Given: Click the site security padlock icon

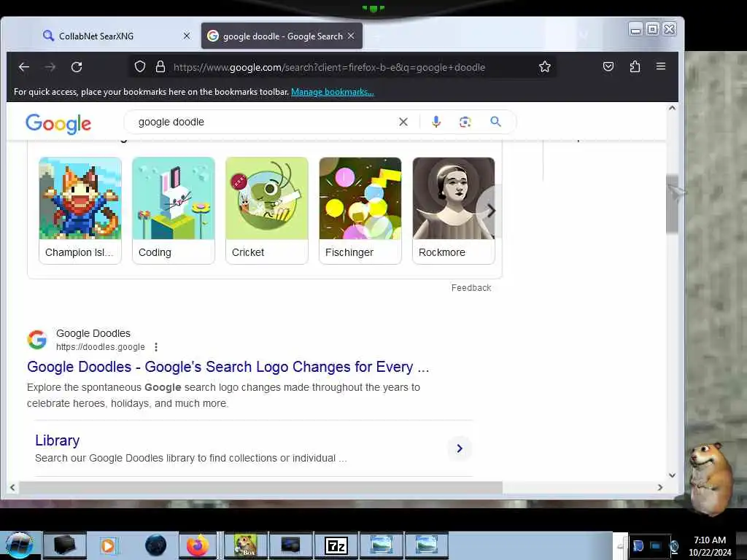Looking at the screenshot, I should (x=160, y=66).
